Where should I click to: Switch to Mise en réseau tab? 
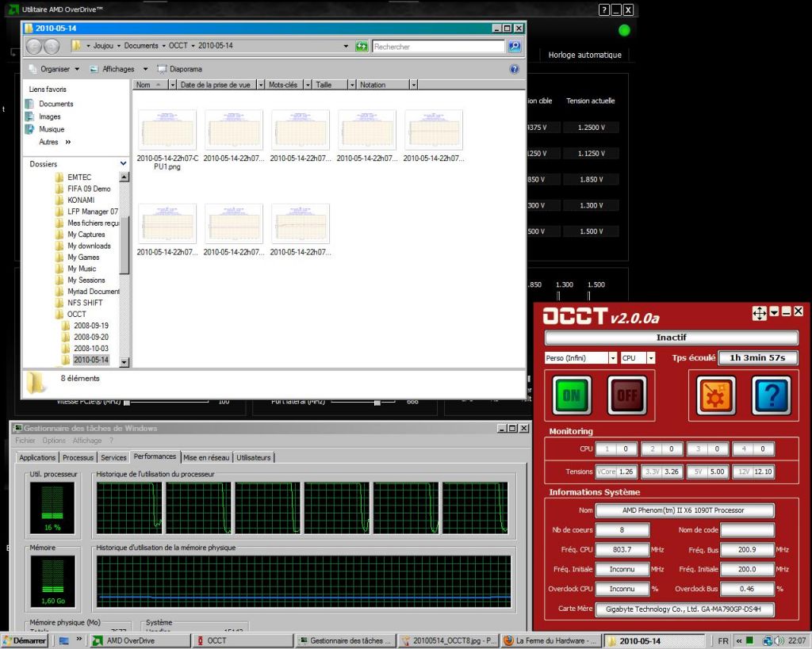(x=206, y=457)
